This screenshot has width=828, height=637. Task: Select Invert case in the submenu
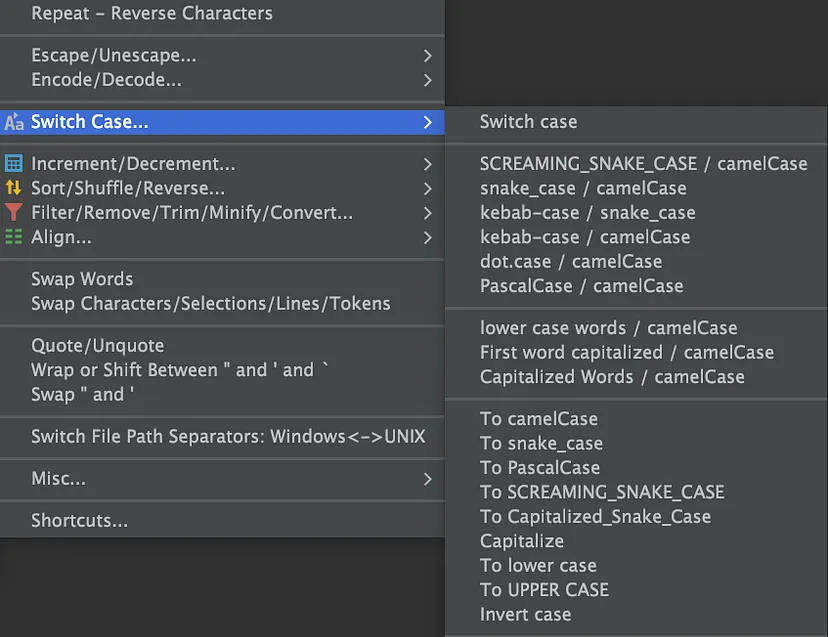[526, 614]
